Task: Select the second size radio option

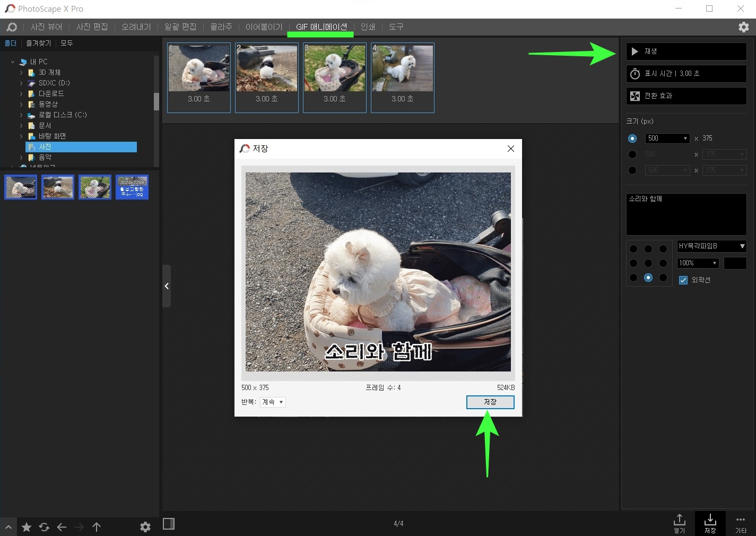Action: click(632, 154)
